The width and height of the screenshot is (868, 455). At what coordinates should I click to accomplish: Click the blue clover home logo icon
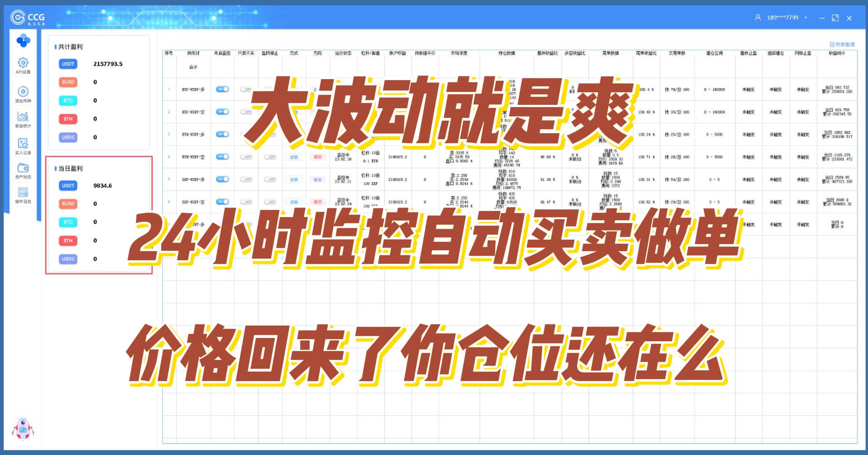point(23,41)
